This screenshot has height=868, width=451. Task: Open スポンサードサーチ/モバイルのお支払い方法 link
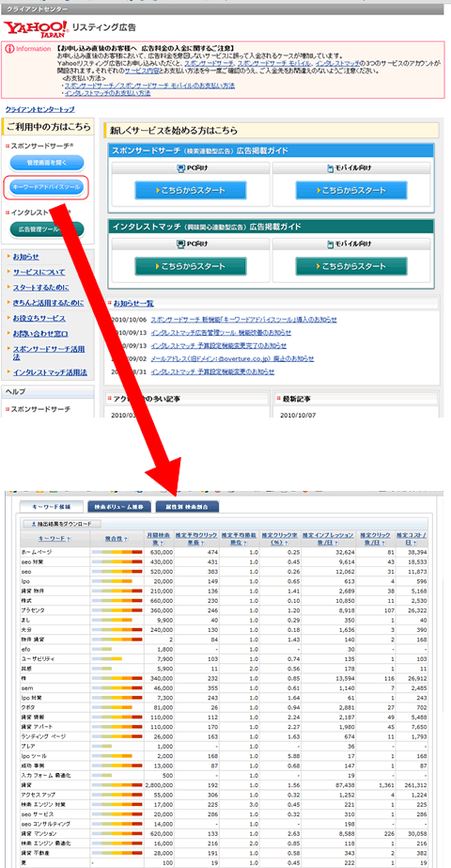point(149,86)
